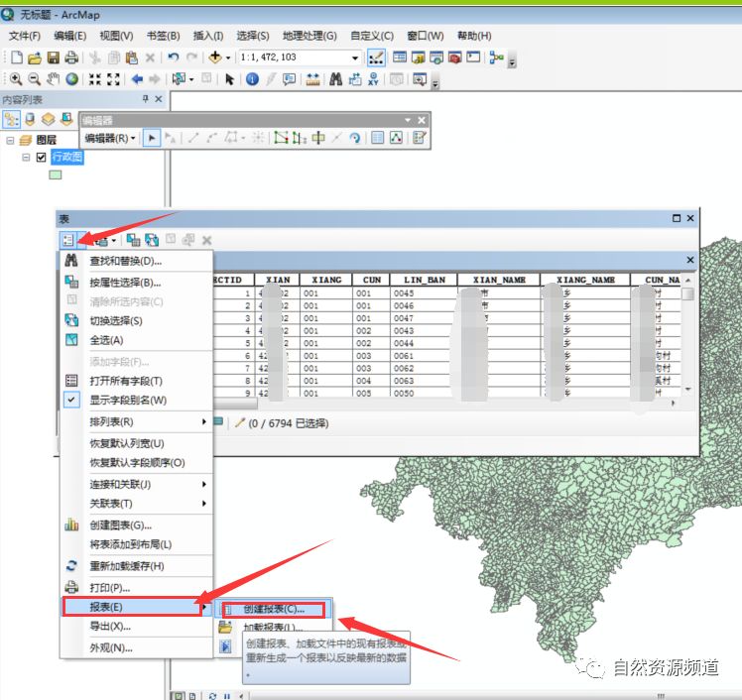
Task: Collapse the 图层 data frame tree node
Action: [x=10, y=141]
